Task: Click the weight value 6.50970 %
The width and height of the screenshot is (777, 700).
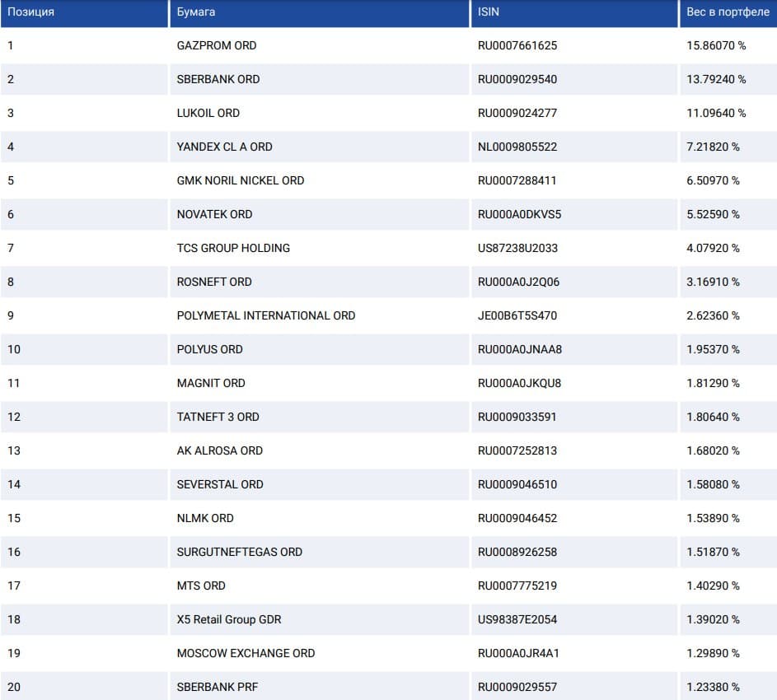Action: point(713,180)
